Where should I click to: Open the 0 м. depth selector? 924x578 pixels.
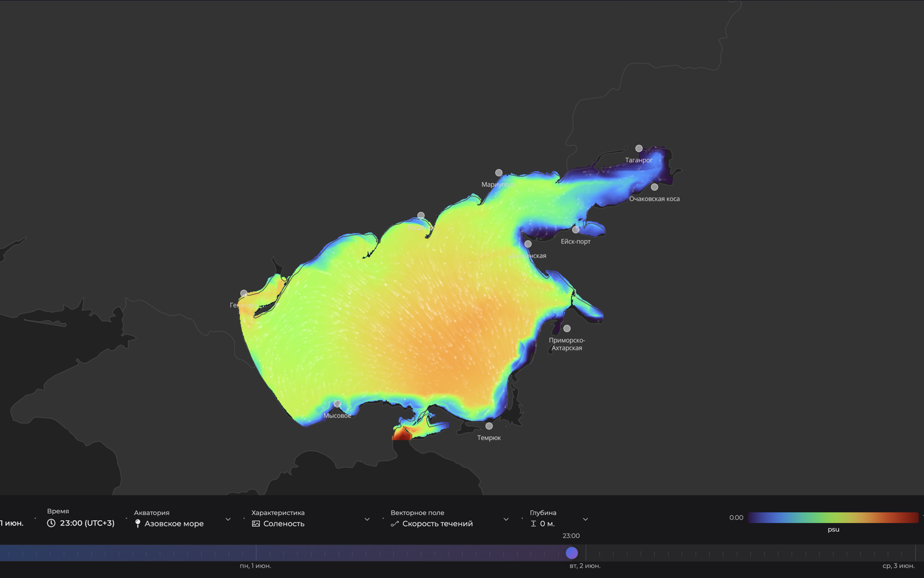pyautogui.click(x=559, y=518)
